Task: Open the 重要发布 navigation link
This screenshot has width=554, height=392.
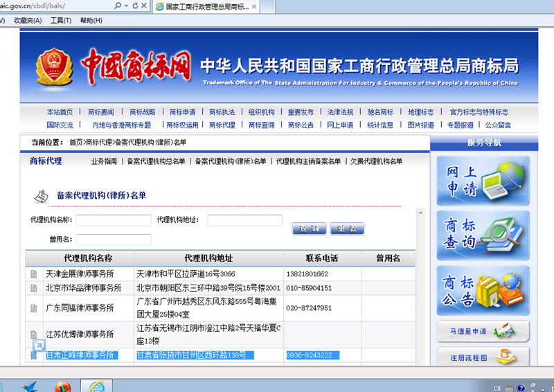Action: [x=301, y=112]
